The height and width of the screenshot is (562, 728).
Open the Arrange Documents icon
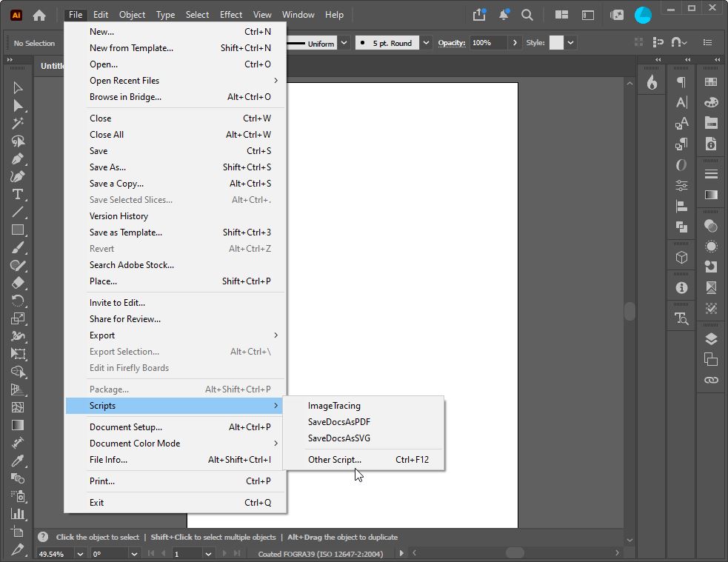(x=561, y=15)
